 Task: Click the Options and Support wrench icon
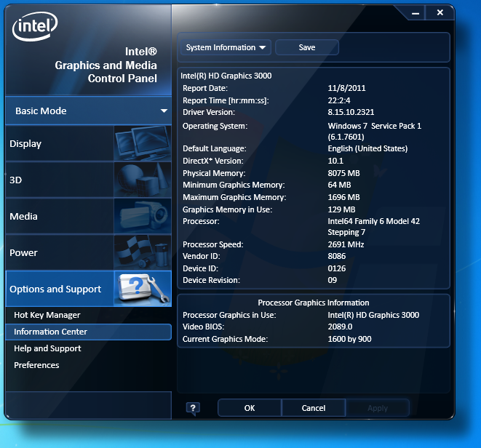pos(143,289)
